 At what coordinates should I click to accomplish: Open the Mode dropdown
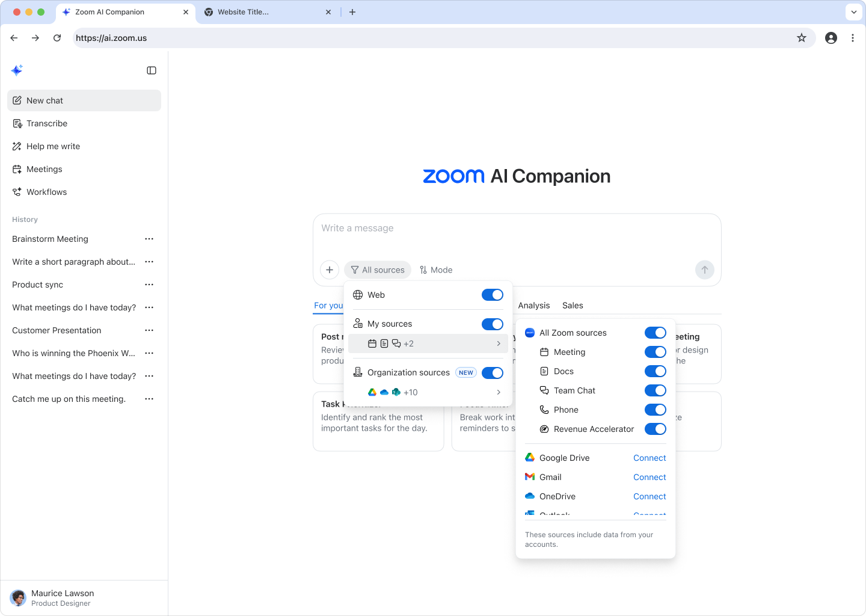click(436, 269)
